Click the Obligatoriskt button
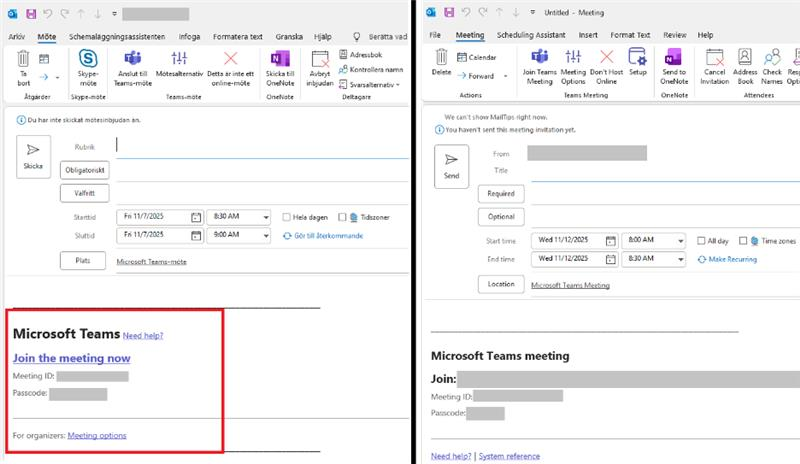 (x=85, y=170)
